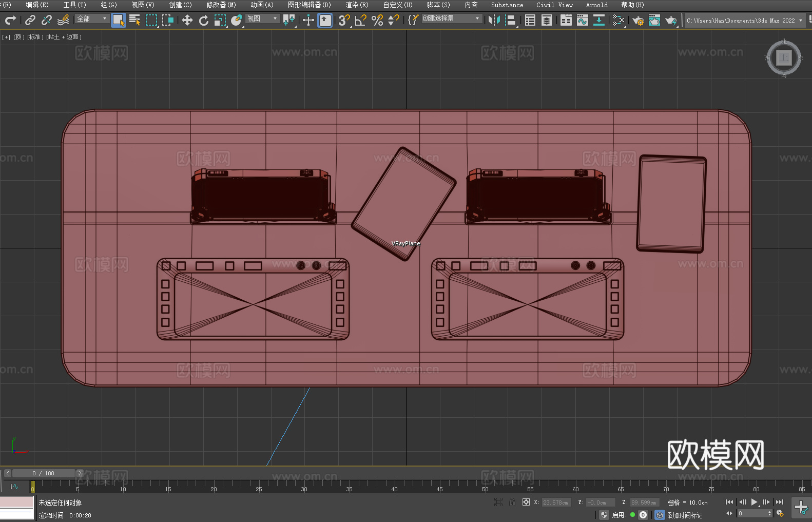The width and height of the screenshot is (812, 522).
Task: Open the Curve Editor
Action: click(x=583, y=20)
